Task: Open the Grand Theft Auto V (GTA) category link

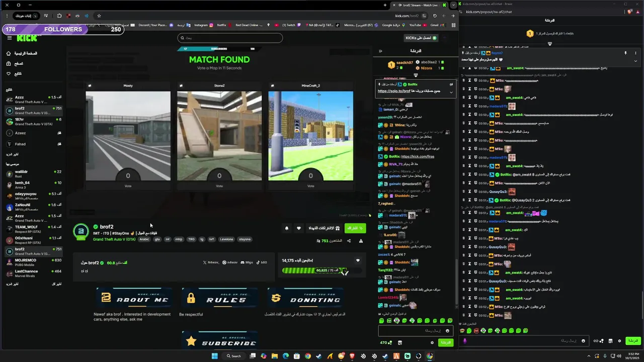Action: point(114,239)
